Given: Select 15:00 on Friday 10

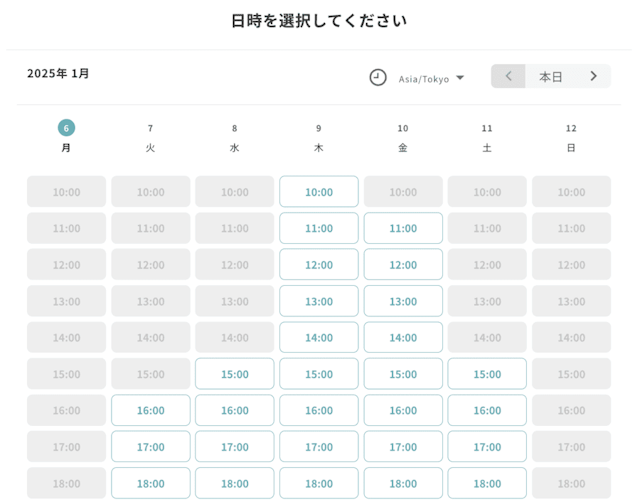Looking at the screenshot, I should tap(403, 374).
